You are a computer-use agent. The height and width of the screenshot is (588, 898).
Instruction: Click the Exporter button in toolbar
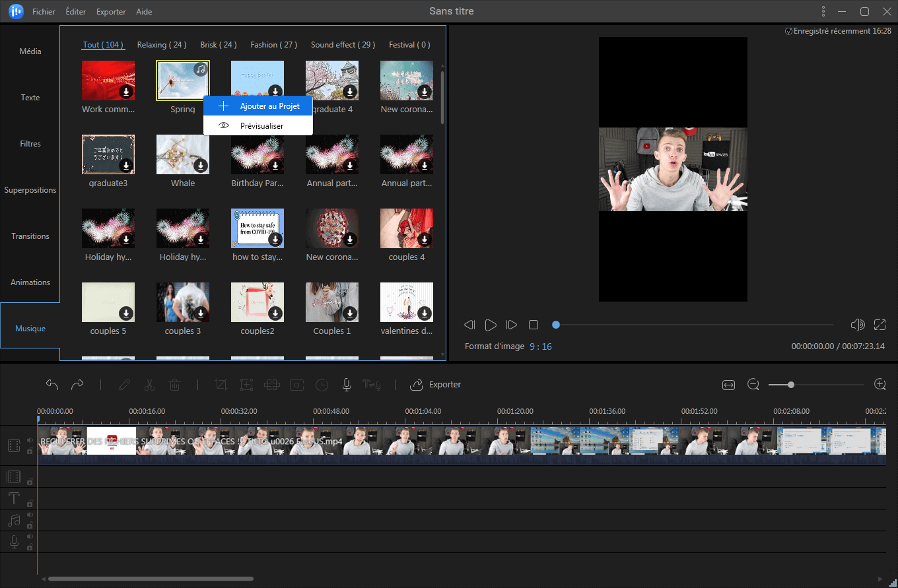tap(436, 384)
